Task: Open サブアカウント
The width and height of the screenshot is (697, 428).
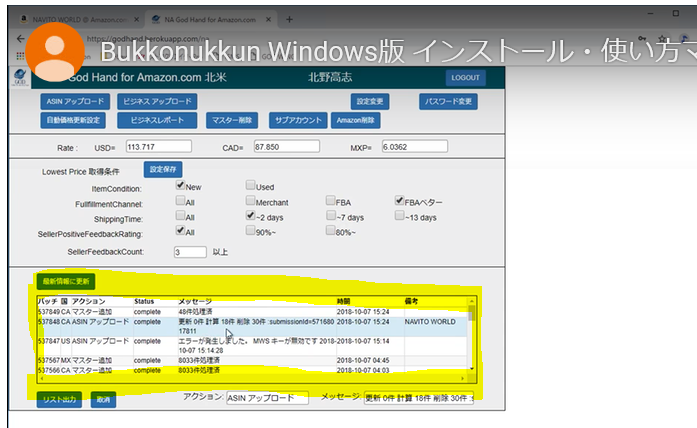Action: tap(298, 120)
